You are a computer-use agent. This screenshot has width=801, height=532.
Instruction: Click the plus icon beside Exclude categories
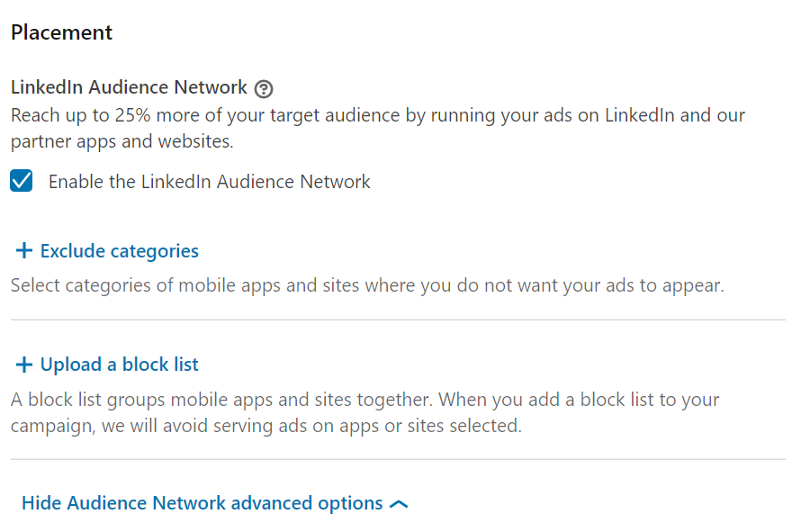(x=24, y=250)
